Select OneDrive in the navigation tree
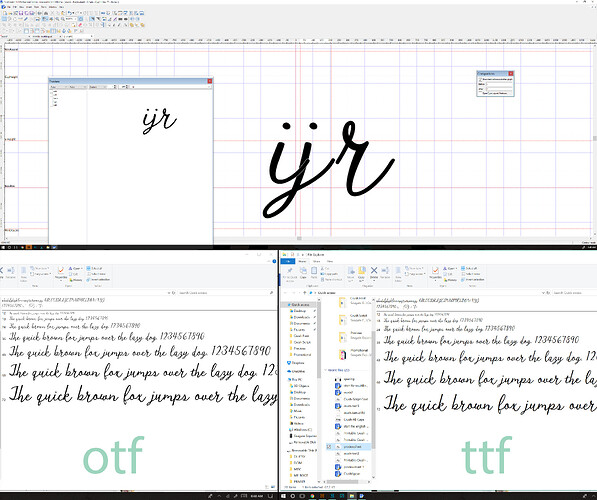Image resolution: width=597 pixels, height=500 pixels. (x=297, y=371)
